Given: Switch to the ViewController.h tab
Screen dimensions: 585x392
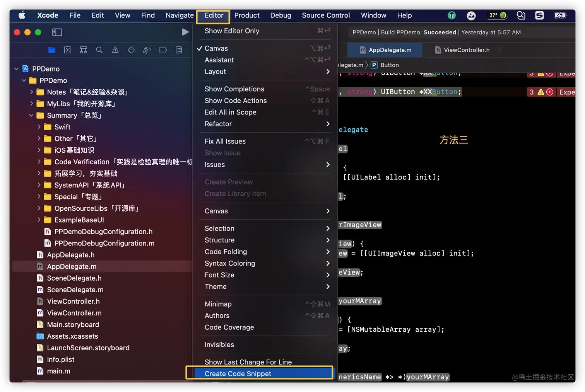Looking at the screenshot, I should [462, 50].
